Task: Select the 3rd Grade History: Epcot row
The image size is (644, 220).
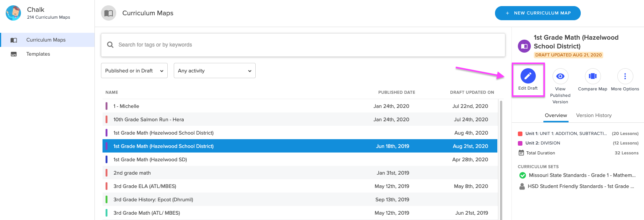Action: (300, 199)
